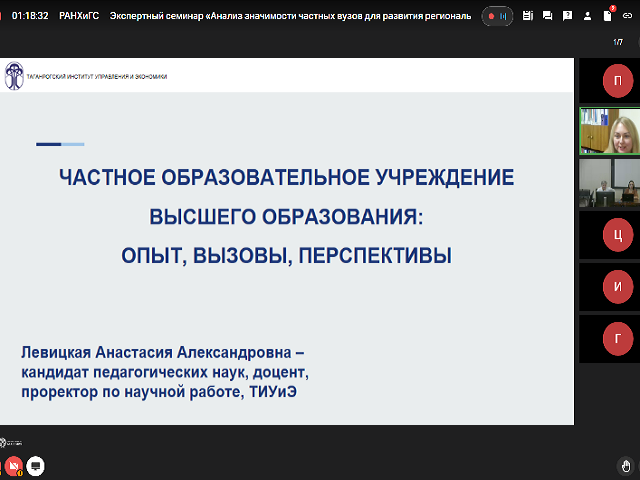
Task: Click the Taganrog institute logo on slide
Action: [14, 76]
